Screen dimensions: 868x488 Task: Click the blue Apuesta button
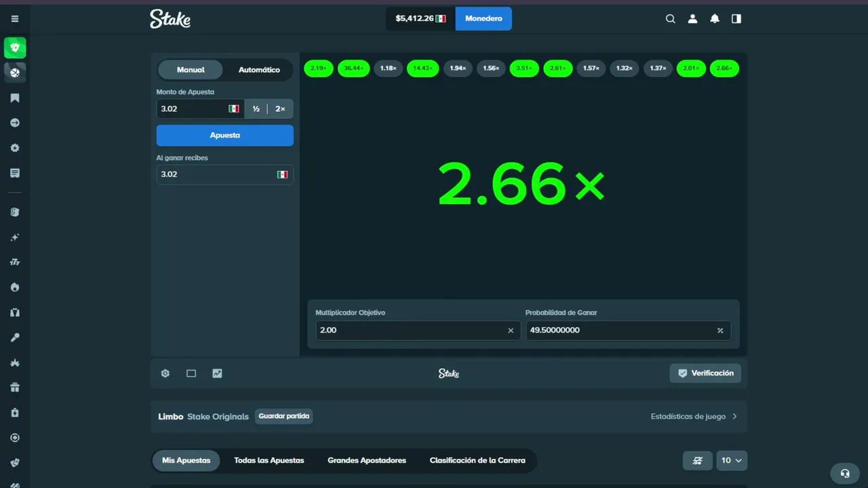225,136
